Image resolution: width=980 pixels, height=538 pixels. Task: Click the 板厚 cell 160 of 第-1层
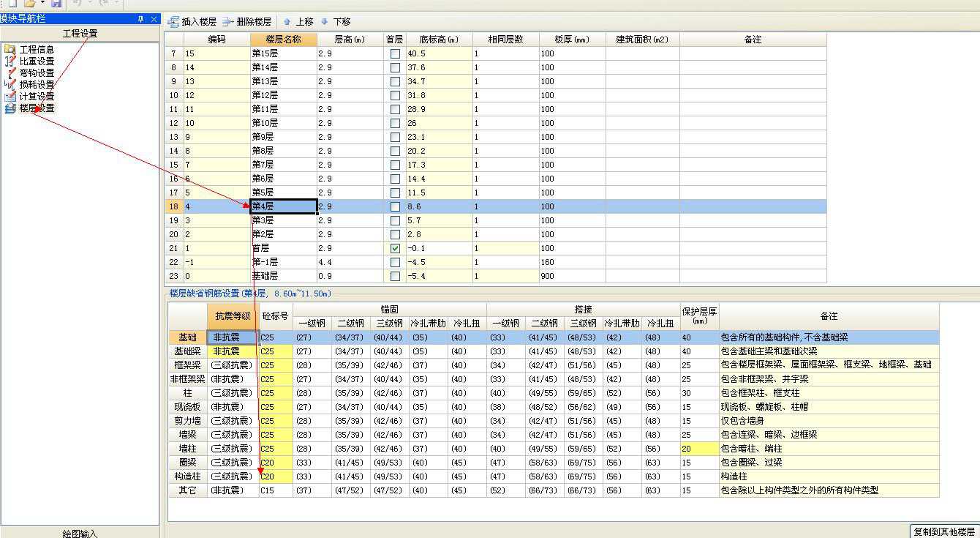coord(573,262)
